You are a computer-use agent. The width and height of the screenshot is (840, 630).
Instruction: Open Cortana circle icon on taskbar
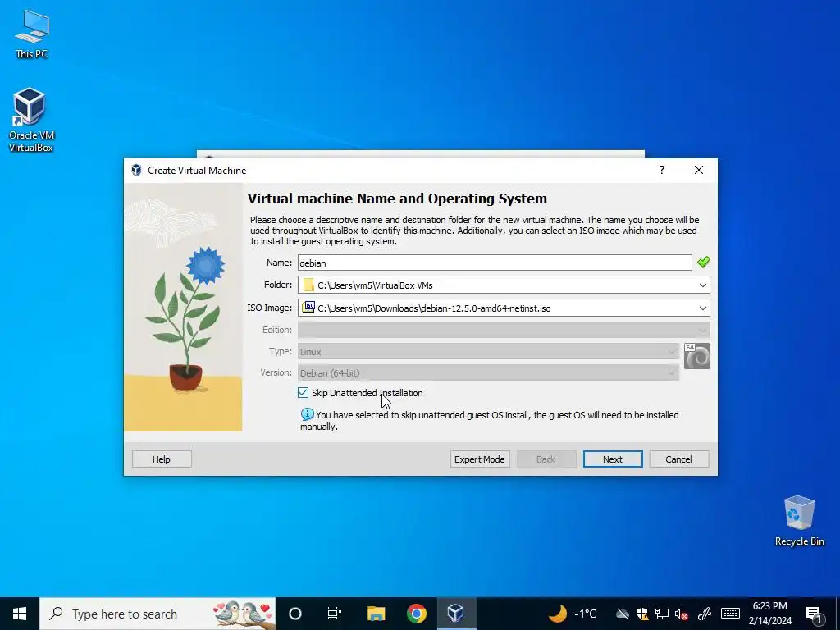click(x=295, y=614)
